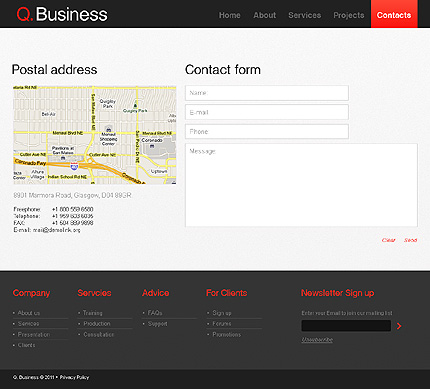Click the newsletter submit arrow icon
This screenshot has width=430, height=389.
click(x=399, y=326)
